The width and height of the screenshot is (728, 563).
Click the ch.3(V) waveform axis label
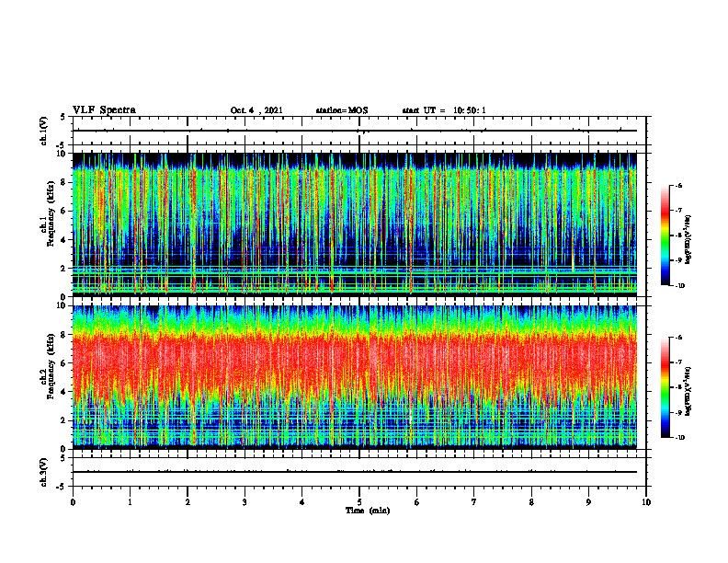pos(43,472)
